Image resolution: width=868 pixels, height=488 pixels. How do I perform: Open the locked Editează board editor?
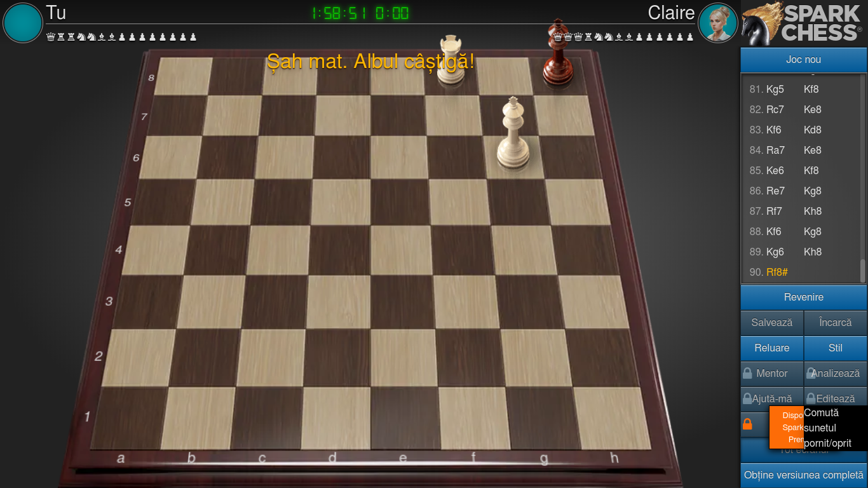[836, 399]
